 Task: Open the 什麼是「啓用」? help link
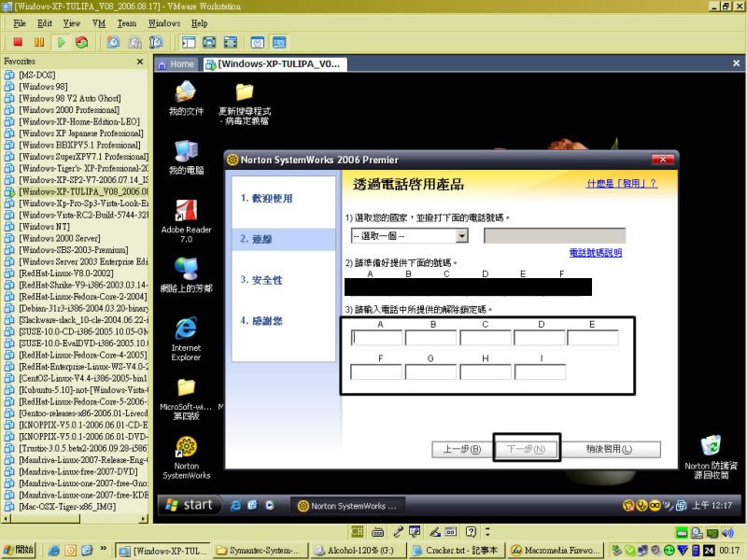pos(622,183)
